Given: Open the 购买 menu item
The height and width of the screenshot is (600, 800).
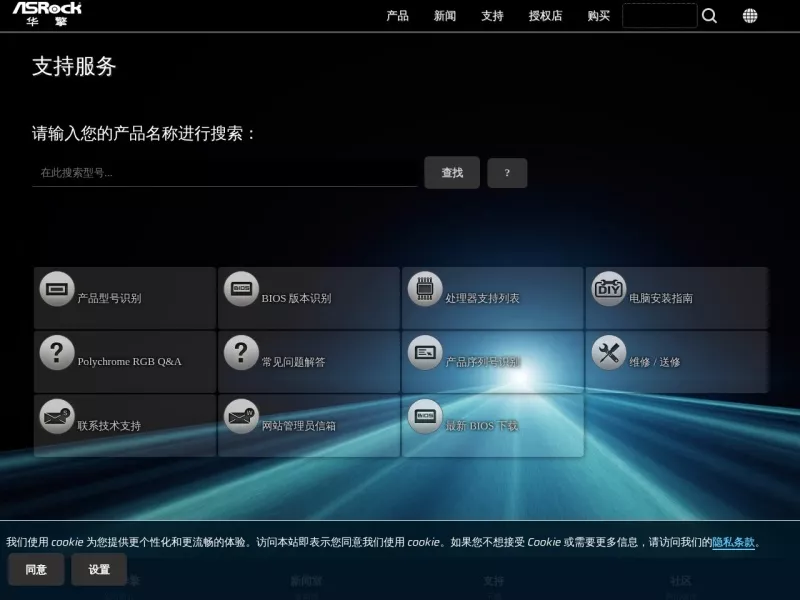Looking at the screenshot, I should pos(598,16).
